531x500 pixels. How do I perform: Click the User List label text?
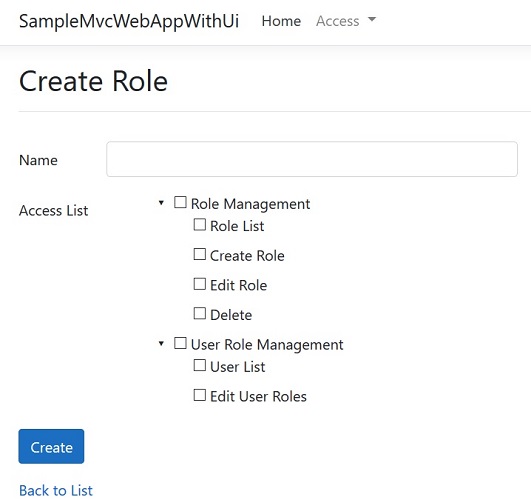coord(237,367)
